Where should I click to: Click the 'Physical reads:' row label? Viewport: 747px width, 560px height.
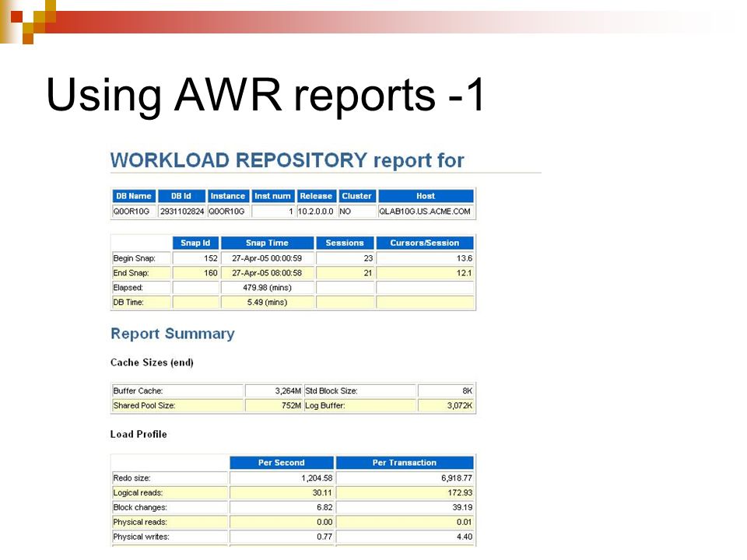point(140,523)
